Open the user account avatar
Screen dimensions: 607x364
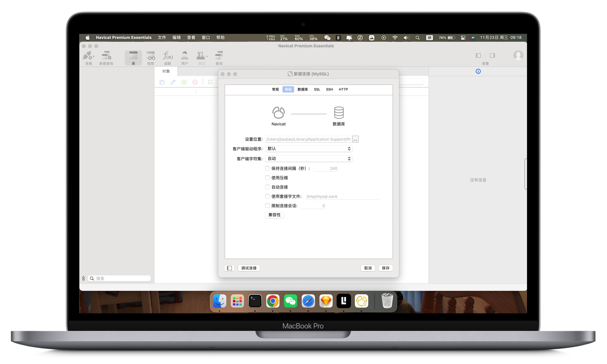pyautogui.click(x=518, y=55)
